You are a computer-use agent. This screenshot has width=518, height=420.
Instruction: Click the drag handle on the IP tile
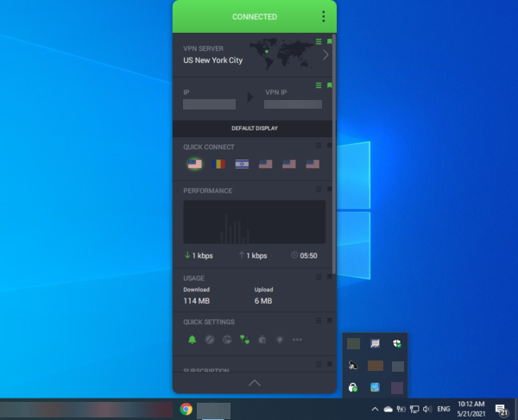point(319,85)
